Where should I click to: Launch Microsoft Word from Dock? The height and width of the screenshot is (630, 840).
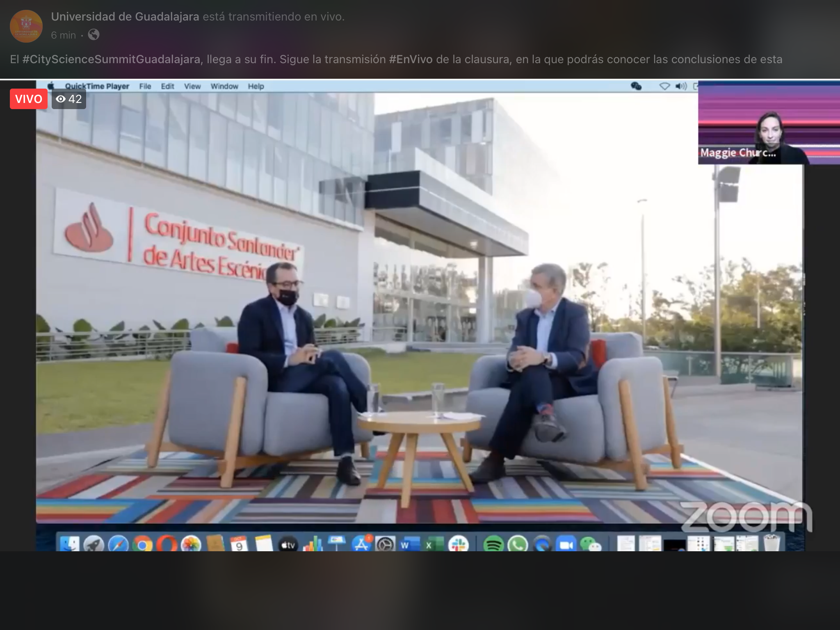[x=410, y=544]
